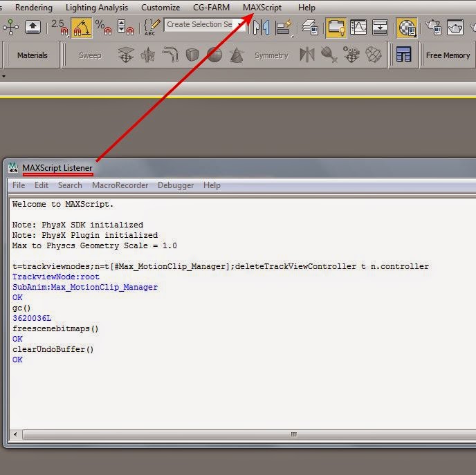Click the Listener scrollbar left arrow
Screen dimensions: 476x475
[x=15, y=434]
